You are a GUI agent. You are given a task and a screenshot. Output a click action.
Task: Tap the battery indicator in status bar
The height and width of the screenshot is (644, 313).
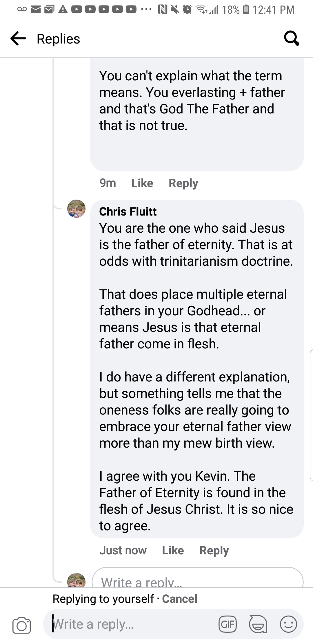click(246, 10)
